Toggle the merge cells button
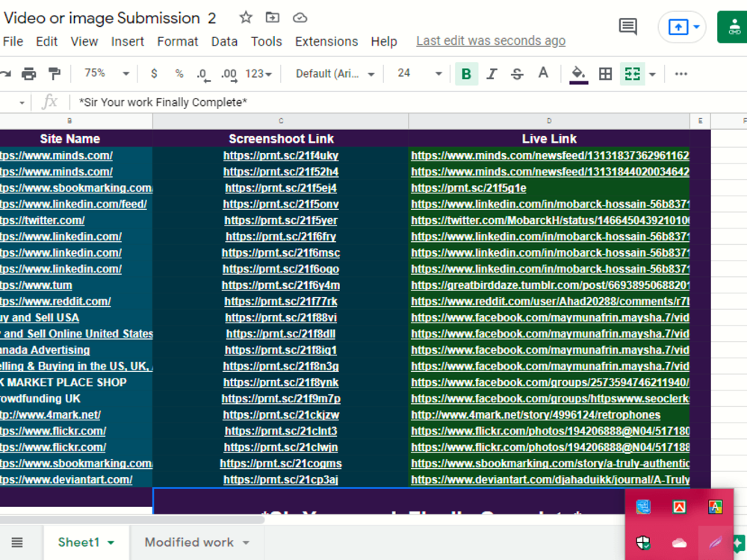 [632, 74]
